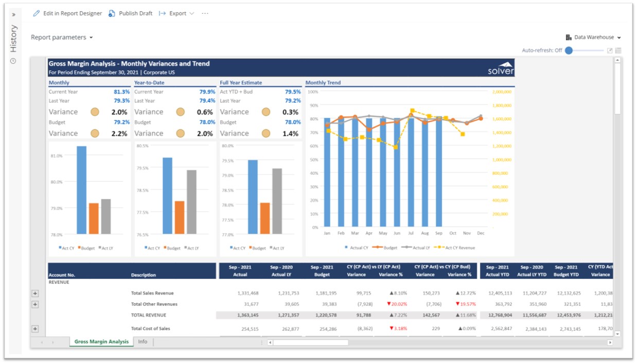Click the Publish Draft button label
Screen dimensions: 637x364
click(135, 13)
